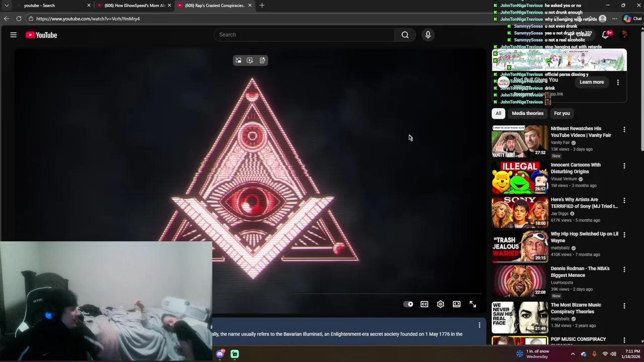Open Innocent Cartoons With Disturbing Origins title
The width and height of the screenshot is (644, 362).
click(576, 168)
